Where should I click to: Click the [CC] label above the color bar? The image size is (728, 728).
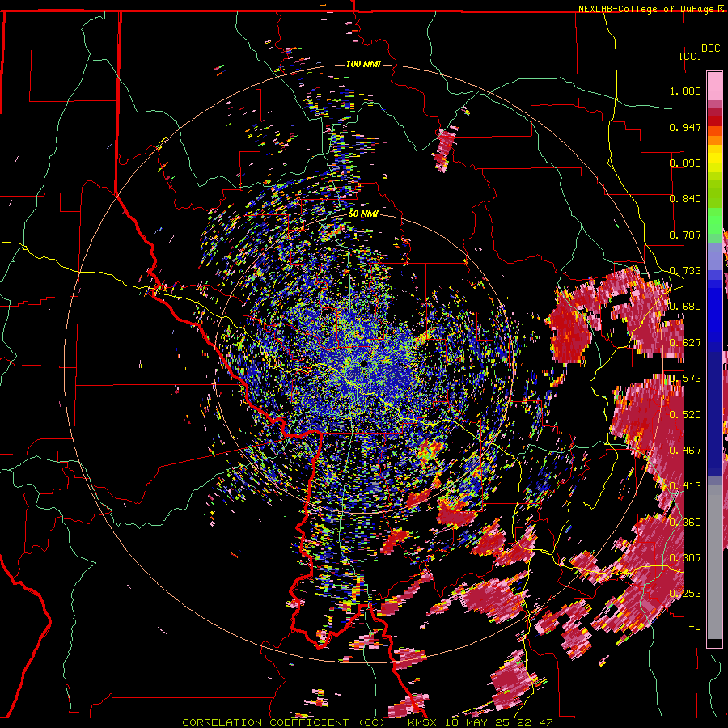(x=690, y=56)
